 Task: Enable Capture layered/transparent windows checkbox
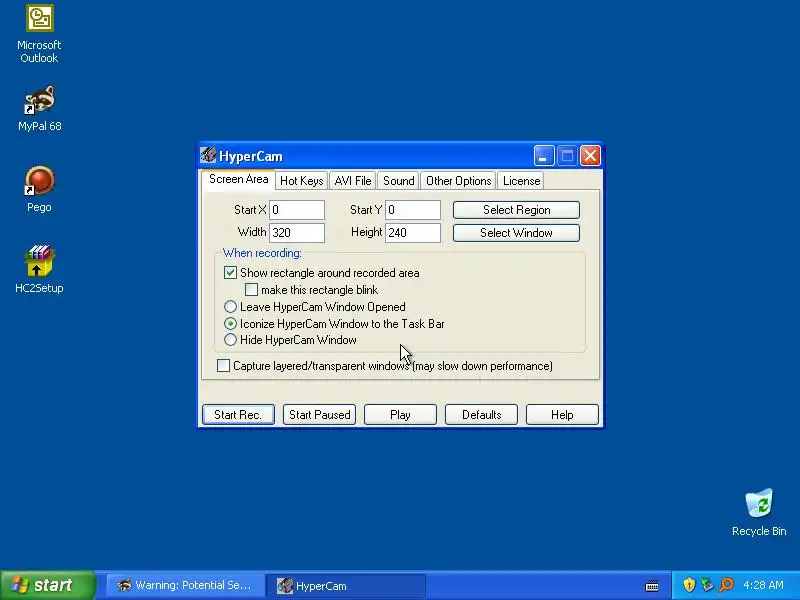coord(223,366)
